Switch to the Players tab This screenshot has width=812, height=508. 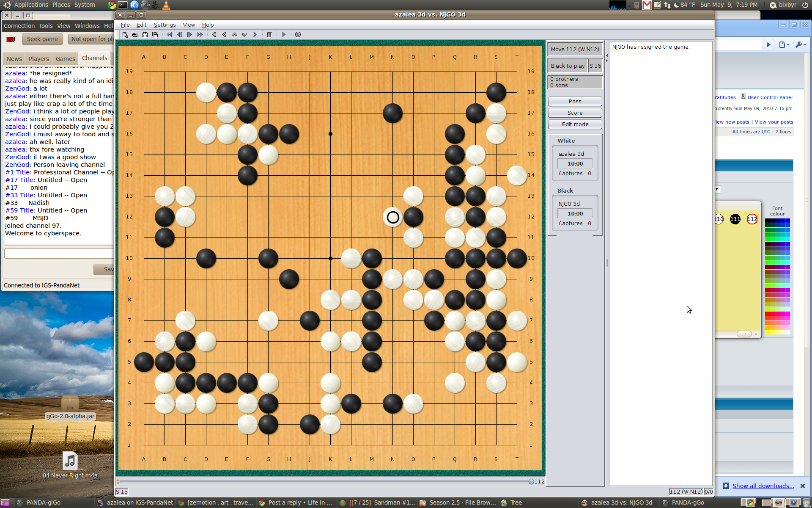coord(38,59)
